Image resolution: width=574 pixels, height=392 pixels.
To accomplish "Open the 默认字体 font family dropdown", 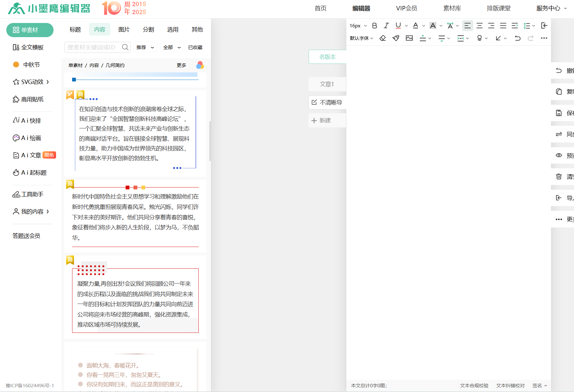I will [361, 38].
